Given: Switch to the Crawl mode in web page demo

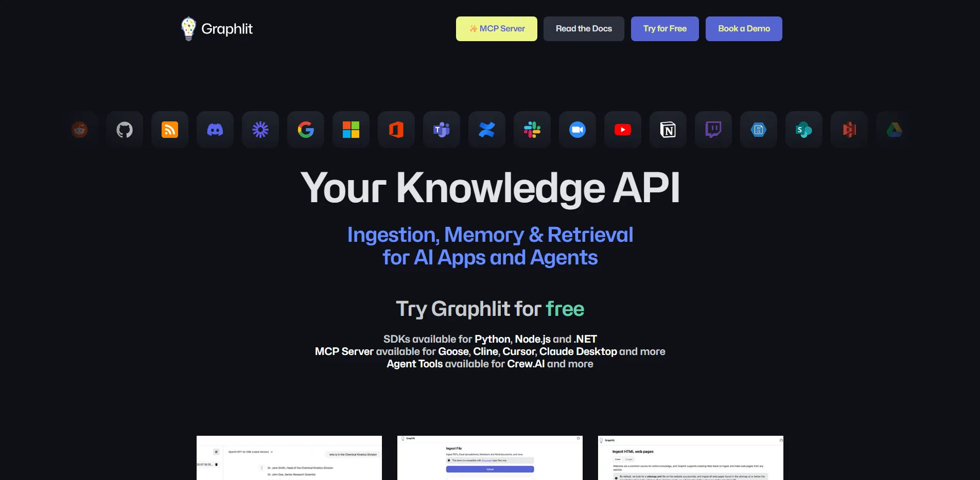Looking at the screenshot, I should point(618,459).
